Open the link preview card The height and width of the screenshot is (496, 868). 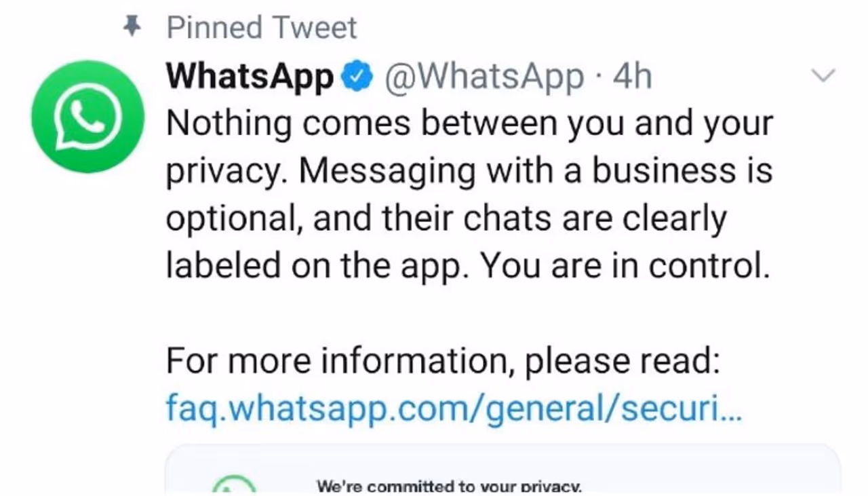(x=502, y=471)
